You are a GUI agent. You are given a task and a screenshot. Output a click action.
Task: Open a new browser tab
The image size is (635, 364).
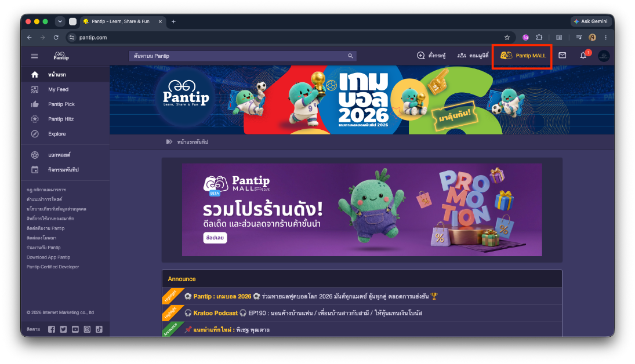tap(173, 21)
